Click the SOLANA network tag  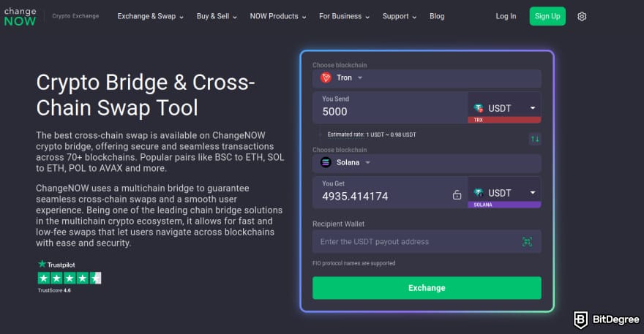(504, 205)
